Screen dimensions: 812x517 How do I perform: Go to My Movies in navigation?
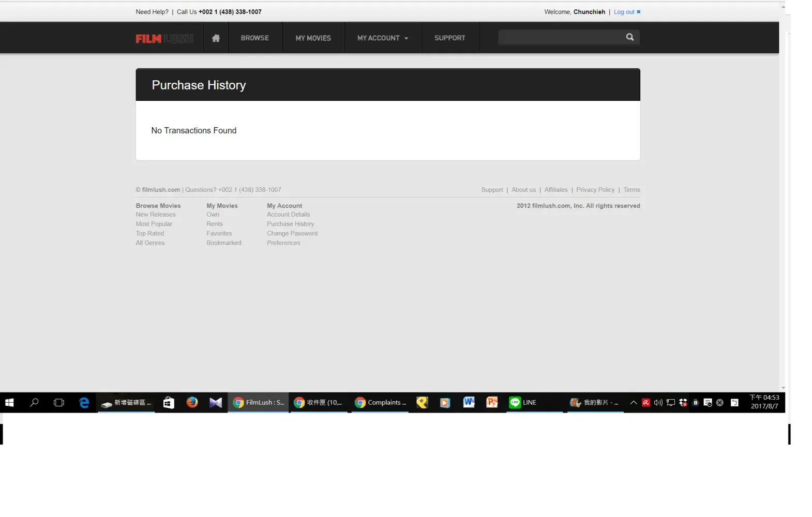click(x=313, y=38)
